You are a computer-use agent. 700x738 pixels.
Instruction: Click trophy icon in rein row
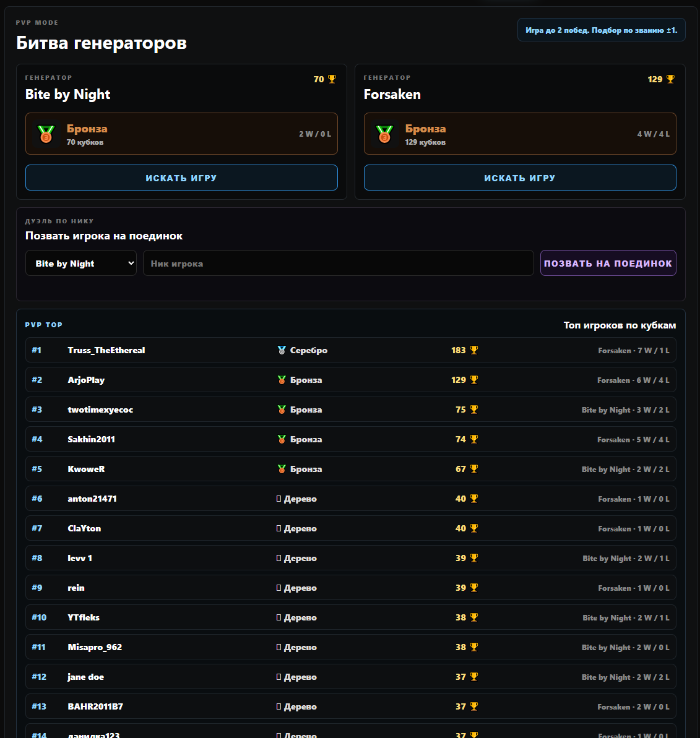coord(474,588)
